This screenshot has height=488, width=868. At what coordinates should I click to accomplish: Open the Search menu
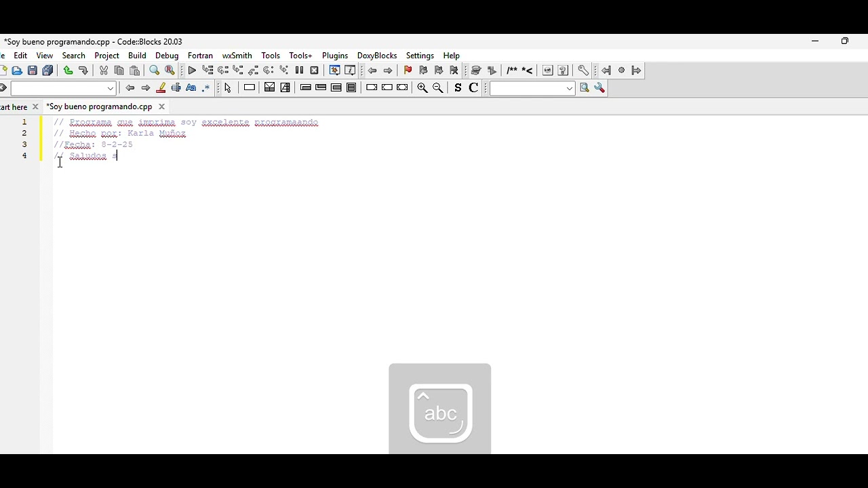pyautogui.click(x=74, y=56)
